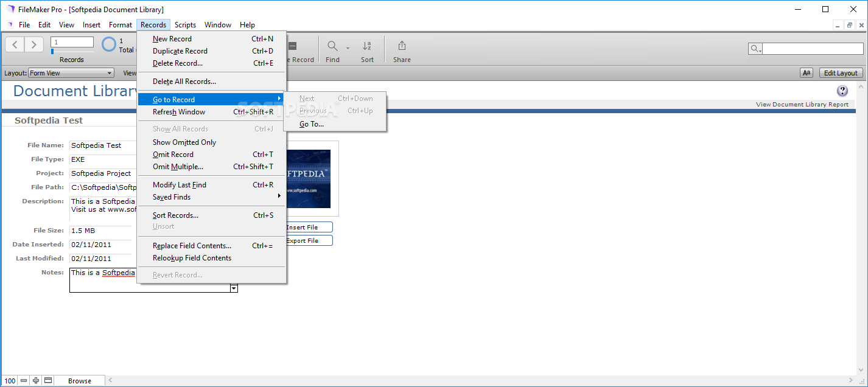
Task: Click the Export File button
Action: (x=309, y=240)
